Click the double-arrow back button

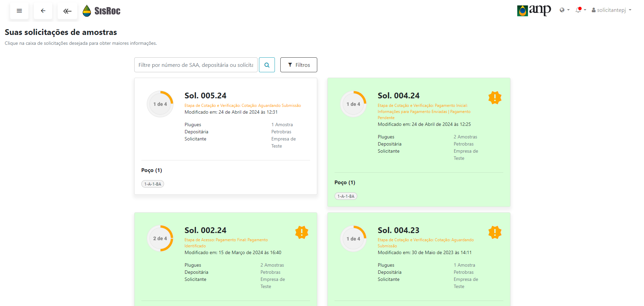(x=67, y=11)
